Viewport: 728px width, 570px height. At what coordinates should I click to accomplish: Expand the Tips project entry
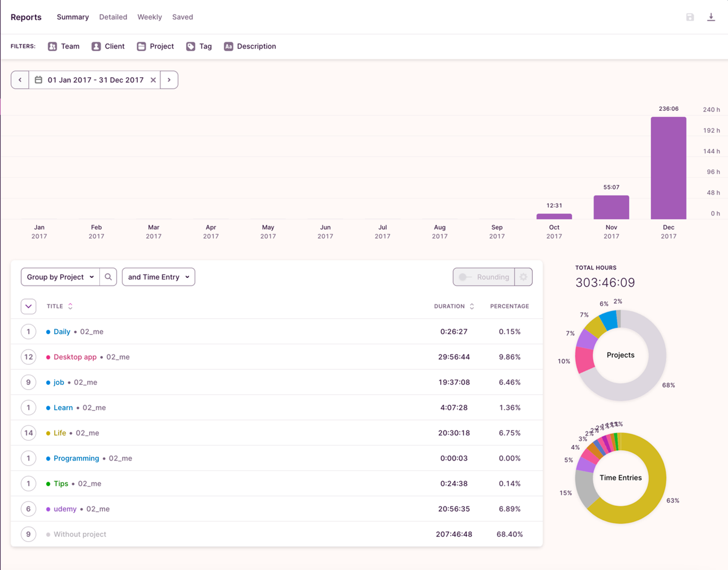point(28,483)
